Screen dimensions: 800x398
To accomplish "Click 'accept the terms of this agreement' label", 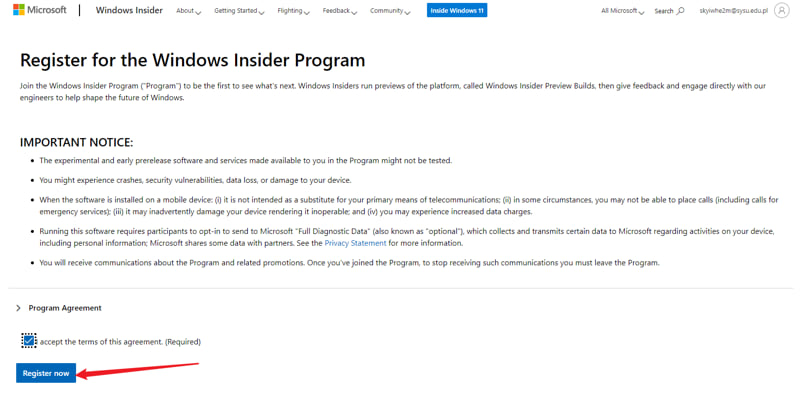I will pyautogui.click(x=120, y=341).
